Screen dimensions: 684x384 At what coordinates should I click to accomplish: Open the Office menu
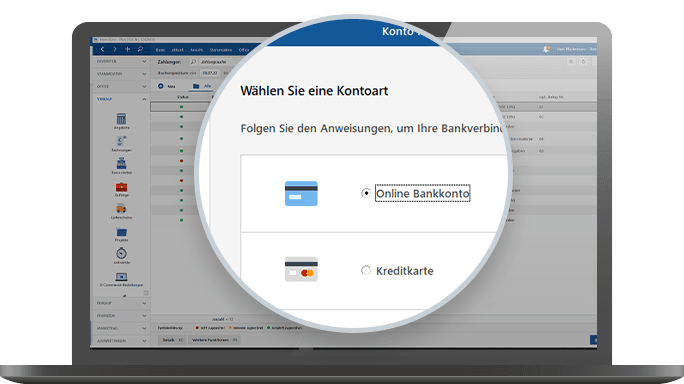coord(243,50)
